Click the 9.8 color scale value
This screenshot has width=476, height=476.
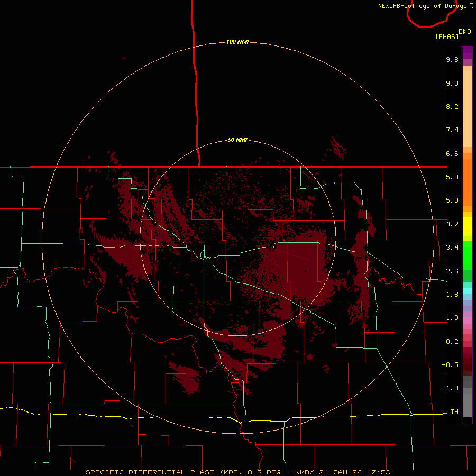452,59
